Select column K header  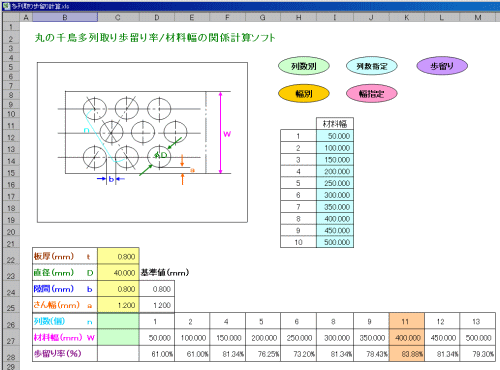407,17
